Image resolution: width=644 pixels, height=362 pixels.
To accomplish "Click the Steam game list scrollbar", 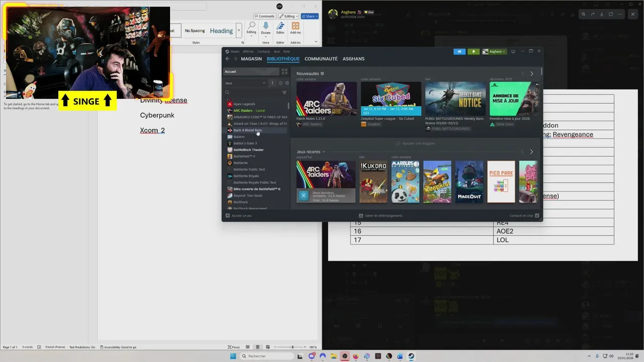I will 288,106.
